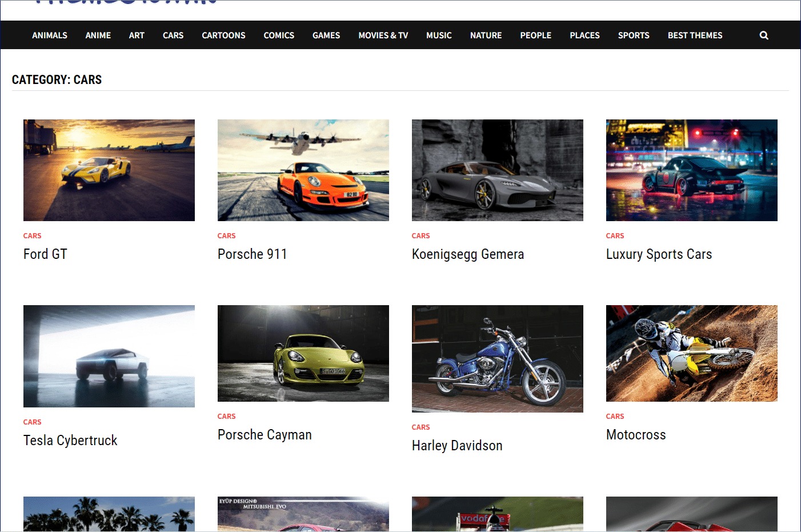The image size is (801, 532).
Task: Open the Koenigsegg Gemera thumbnail image
Action: (x=498, y=170)
